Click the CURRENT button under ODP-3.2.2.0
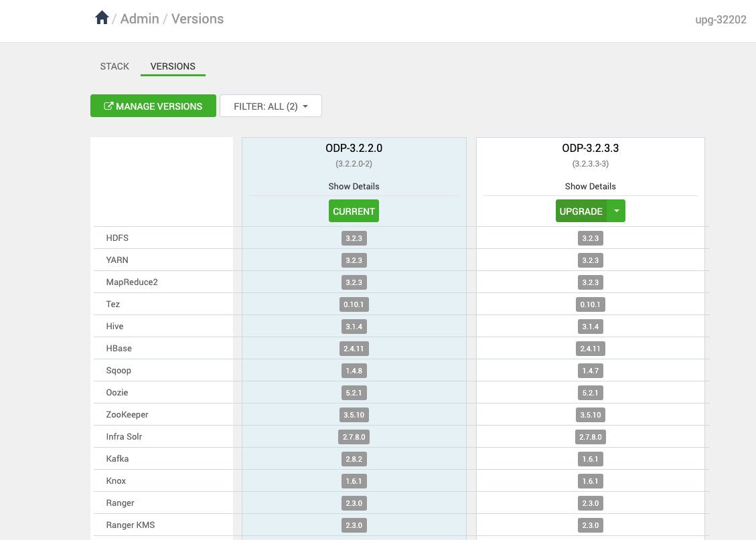The image size is (756, 540). 354,211
